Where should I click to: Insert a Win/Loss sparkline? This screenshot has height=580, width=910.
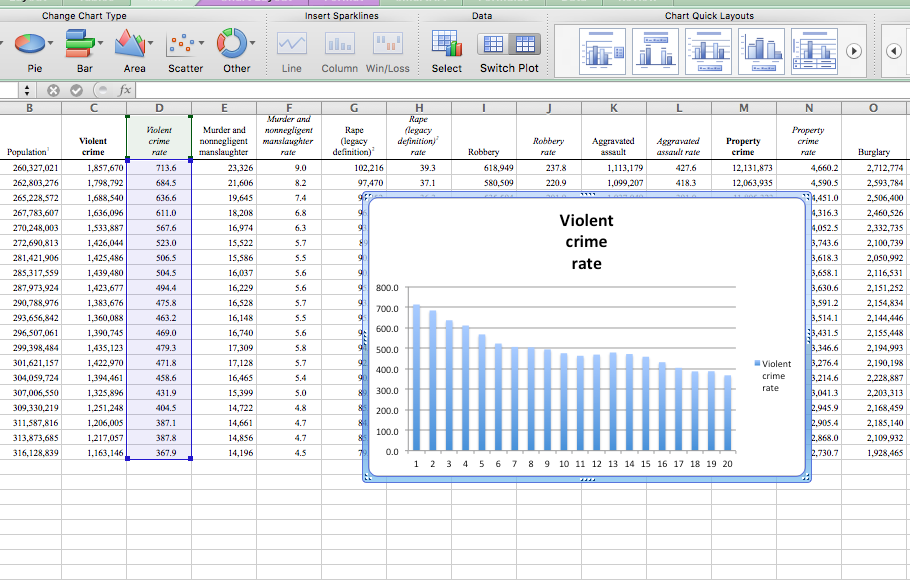(x=387, y=44)
